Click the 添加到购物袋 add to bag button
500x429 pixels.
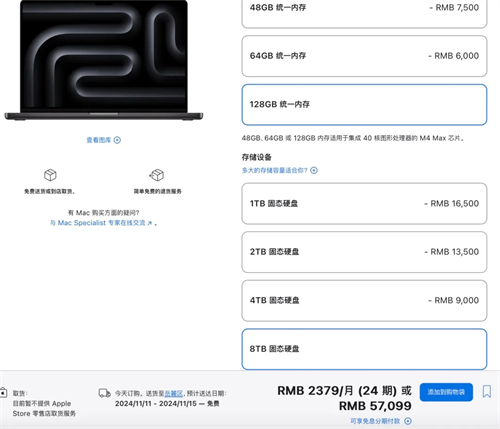(446, 392)
